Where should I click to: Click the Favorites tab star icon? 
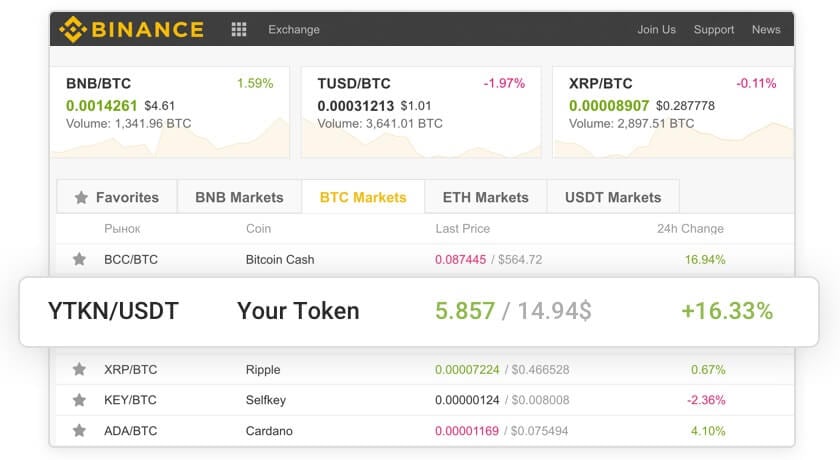pyautogui.click(x=81, y=198)
